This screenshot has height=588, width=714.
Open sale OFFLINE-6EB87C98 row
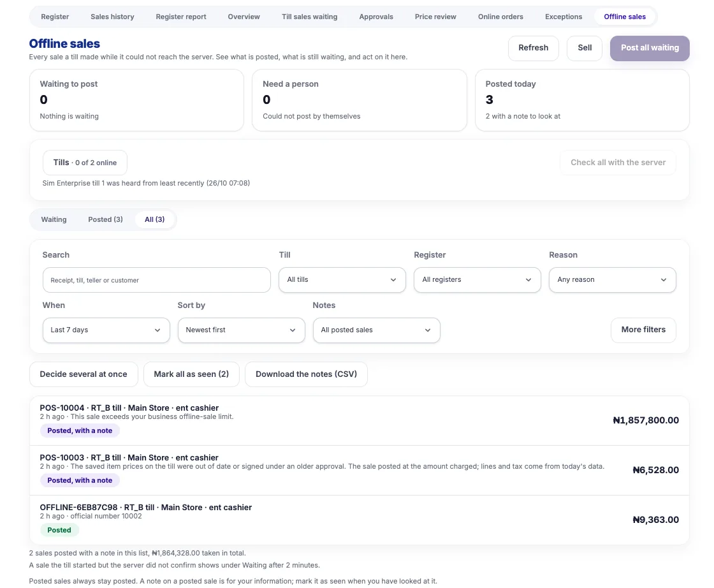[x=360, y=520]
